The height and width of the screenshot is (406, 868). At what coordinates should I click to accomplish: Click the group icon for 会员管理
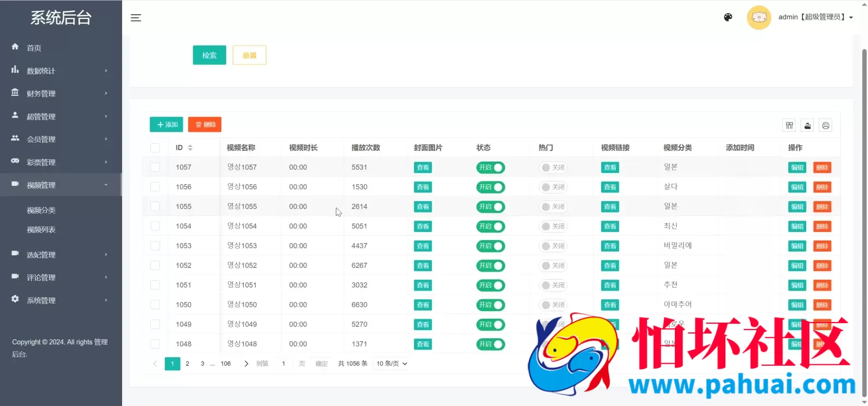(x=15, y=138)
